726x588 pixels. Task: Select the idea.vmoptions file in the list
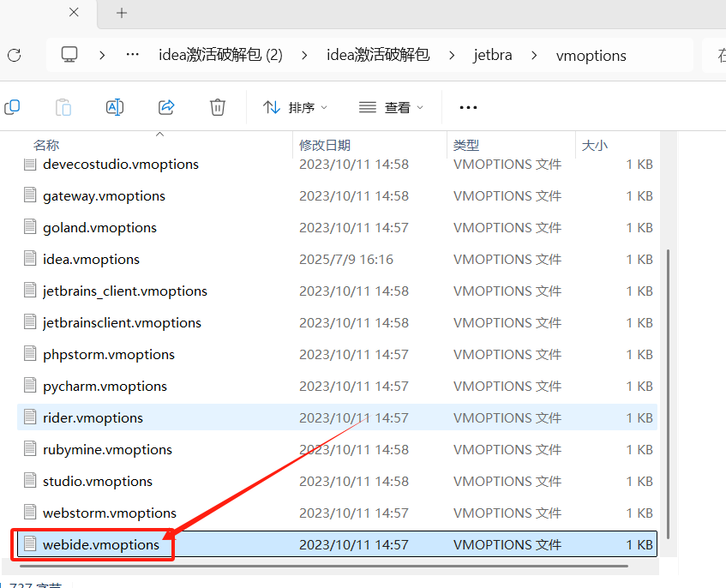pyautogui.click(x=91, y=259)
